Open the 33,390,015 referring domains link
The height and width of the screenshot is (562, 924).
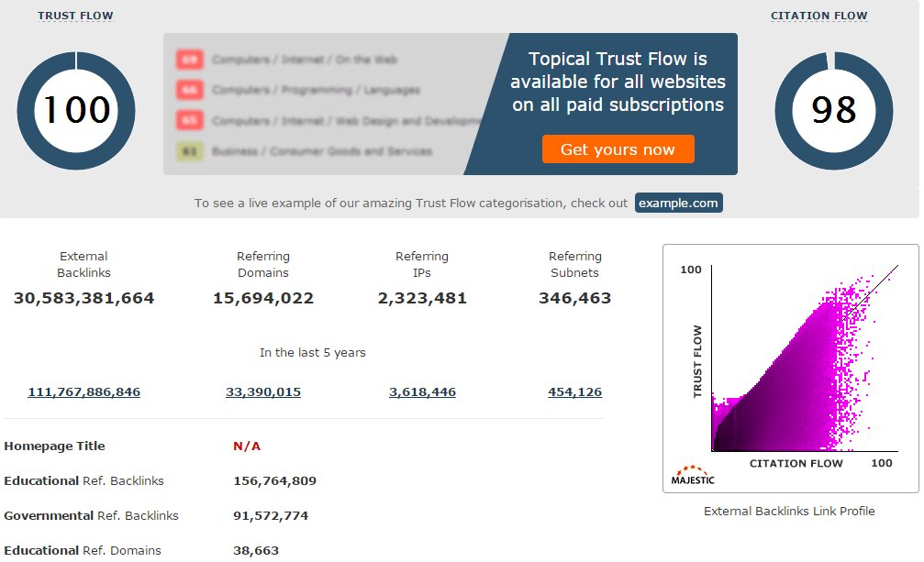tap(263, 391)
